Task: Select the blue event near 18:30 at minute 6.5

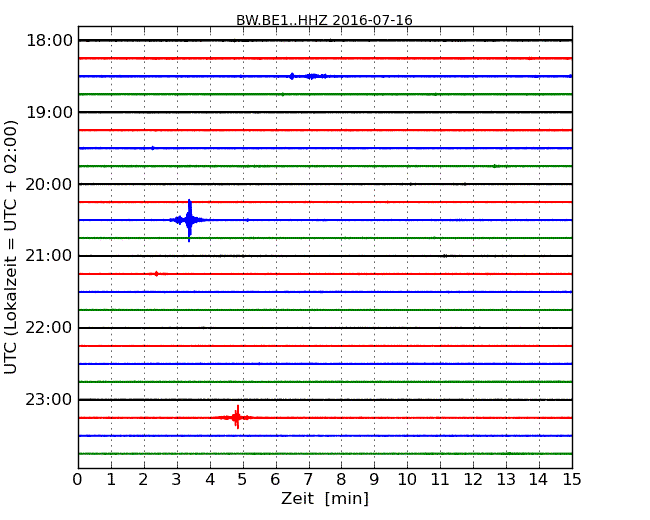Action: coord(292,76)
